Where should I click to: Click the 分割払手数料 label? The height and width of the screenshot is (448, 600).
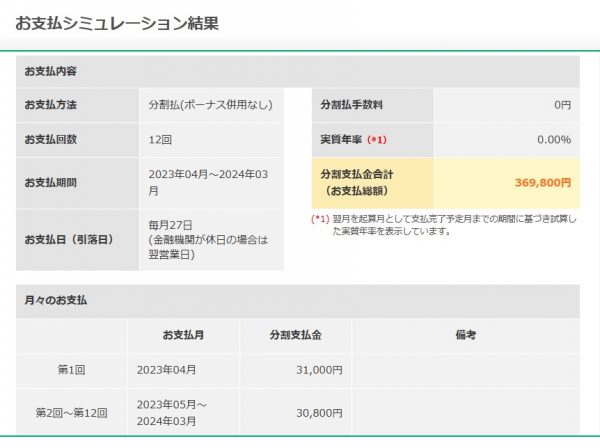click(352, 105)
